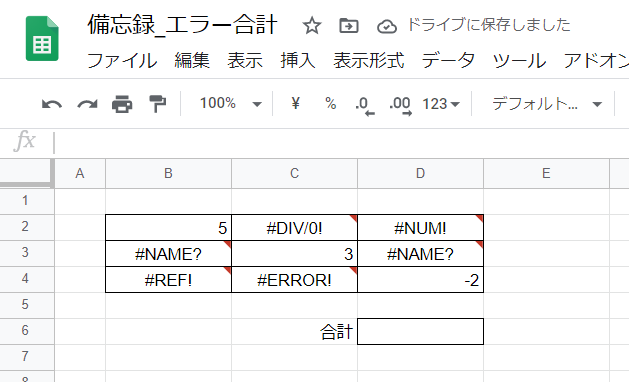
Task: Select row 6 header
Action: coord(26,331)
